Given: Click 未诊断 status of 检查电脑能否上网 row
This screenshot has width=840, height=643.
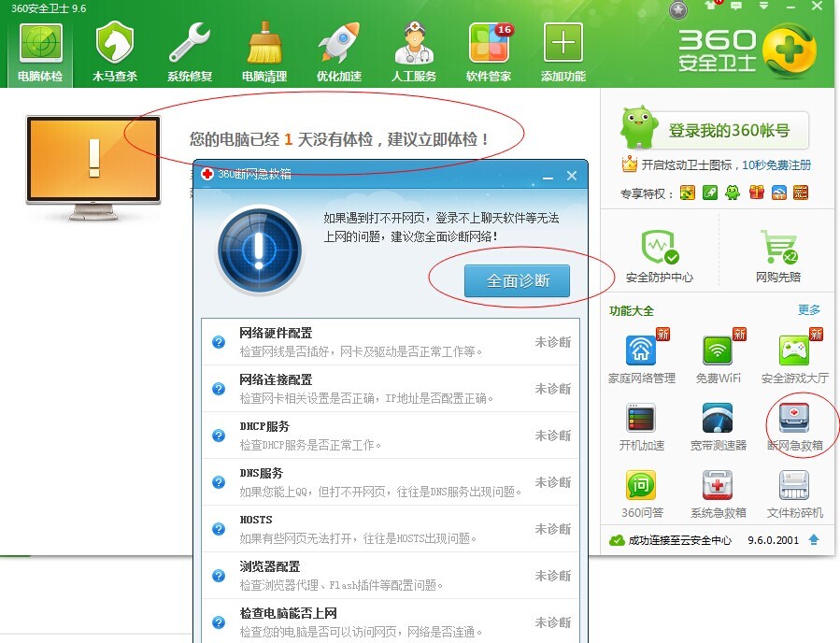Looking at the screenshot, I should [x=553, y=622].
